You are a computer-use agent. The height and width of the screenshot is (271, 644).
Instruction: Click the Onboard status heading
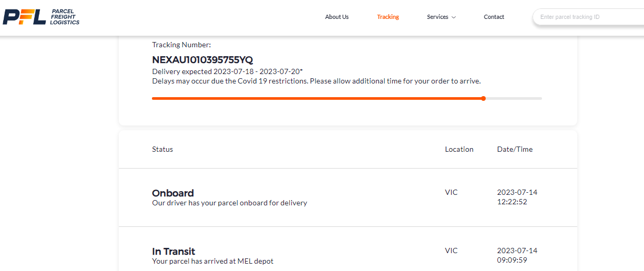coord(173,193)
